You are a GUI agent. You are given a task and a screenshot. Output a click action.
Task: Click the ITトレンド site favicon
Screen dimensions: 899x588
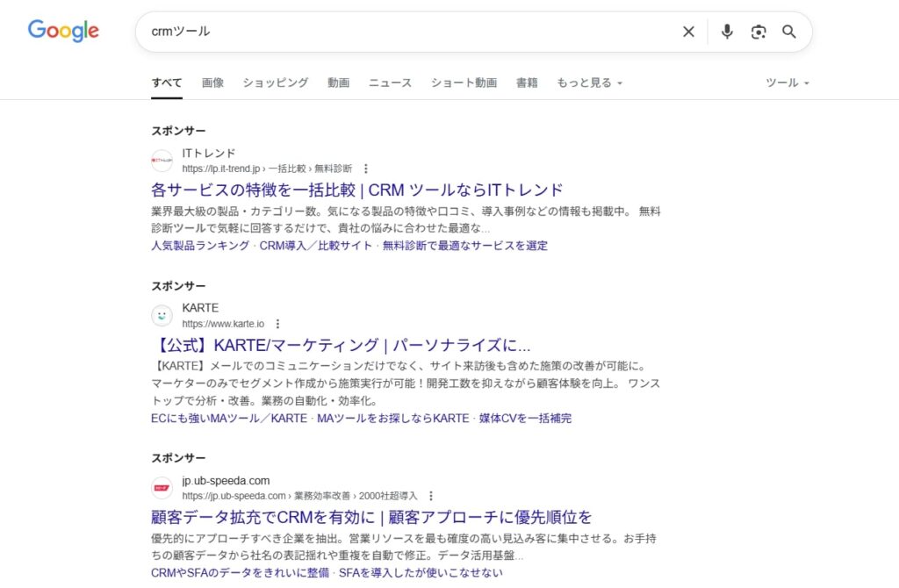162,161
